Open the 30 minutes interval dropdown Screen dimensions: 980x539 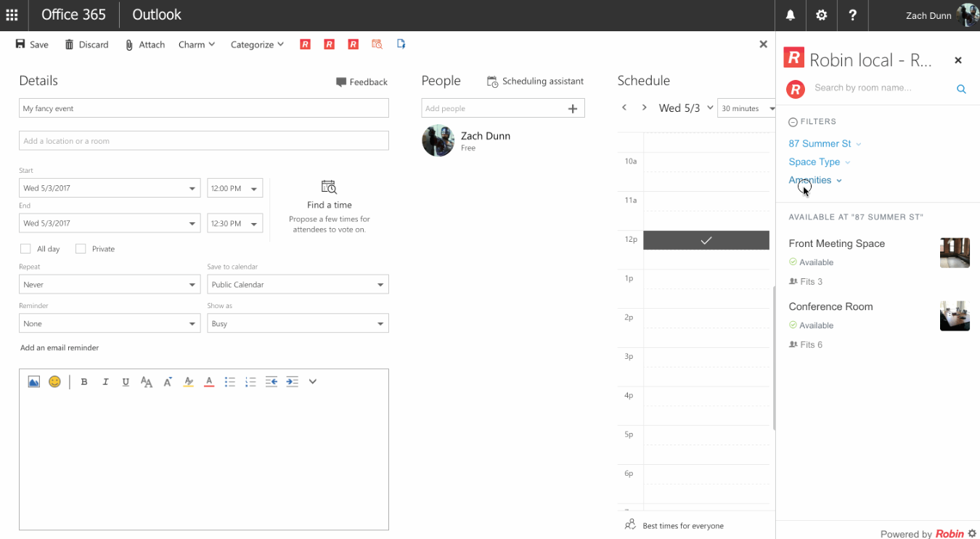pos(746,108)
